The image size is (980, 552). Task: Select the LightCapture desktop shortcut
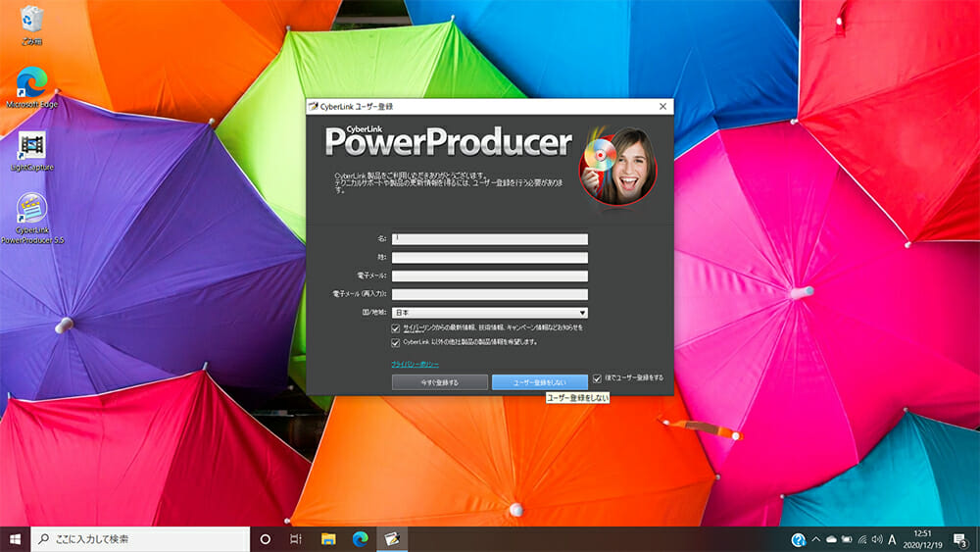coord(32,151)
